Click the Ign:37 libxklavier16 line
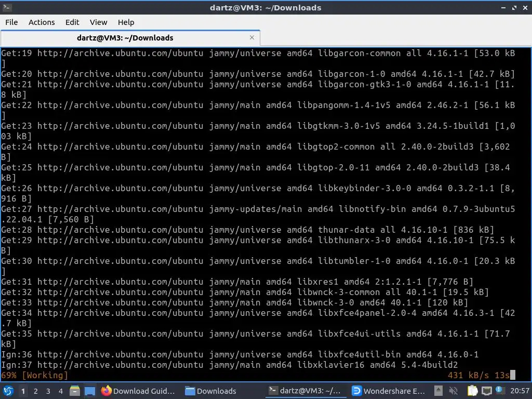532x399 pixels. point(229,365)
